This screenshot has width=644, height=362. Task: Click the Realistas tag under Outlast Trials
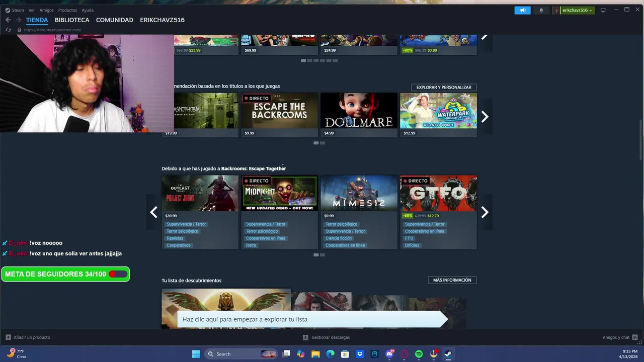point(175,238)
